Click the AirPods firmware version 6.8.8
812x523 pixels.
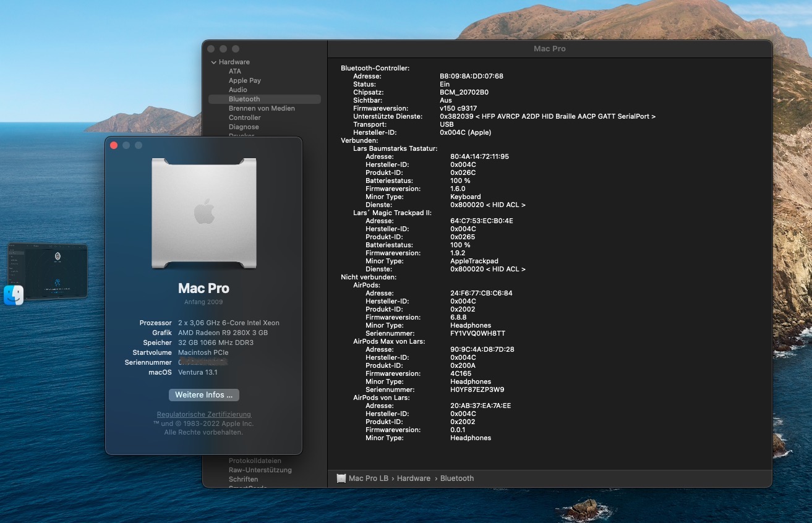pos(458,317)
